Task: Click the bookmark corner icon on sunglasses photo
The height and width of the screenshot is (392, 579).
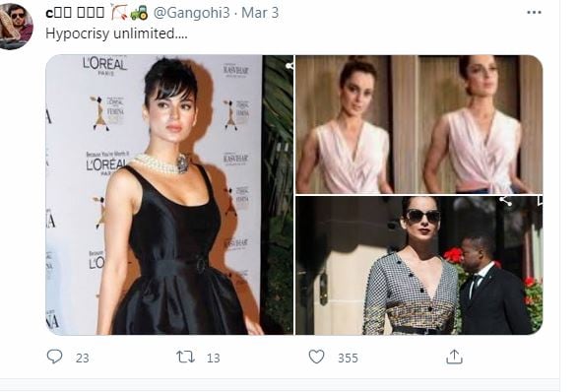Action: tap(540, 201)
